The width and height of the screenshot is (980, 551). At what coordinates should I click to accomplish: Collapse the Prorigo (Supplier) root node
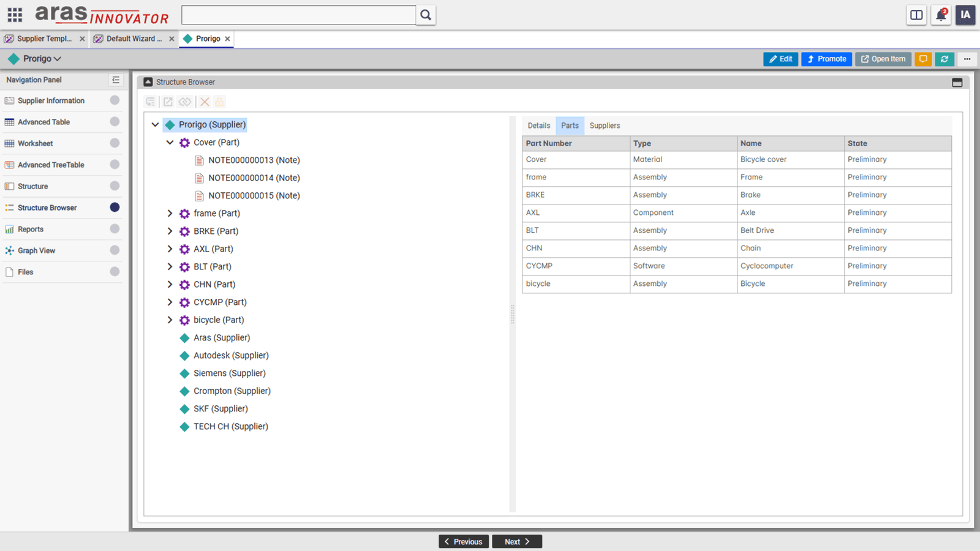[155, 125]
